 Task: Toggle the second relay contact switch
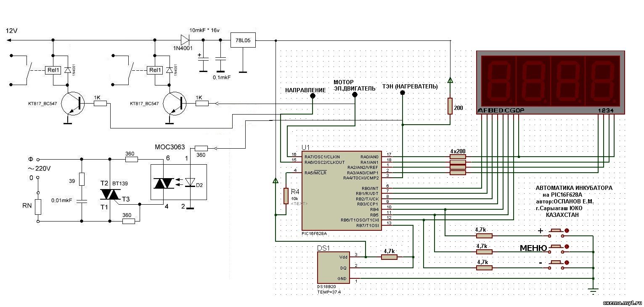click(x=131, y=70)
